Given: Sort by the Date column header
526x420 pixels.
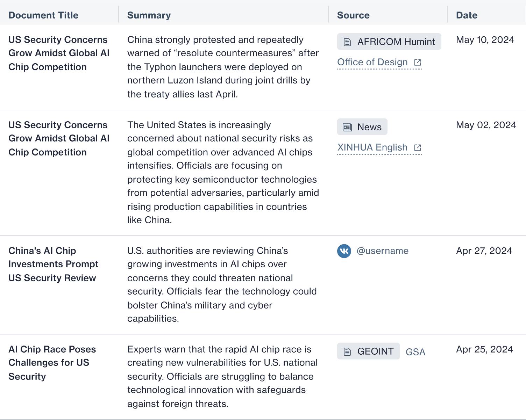Looking at the screenshot, I should coord(467,15).
